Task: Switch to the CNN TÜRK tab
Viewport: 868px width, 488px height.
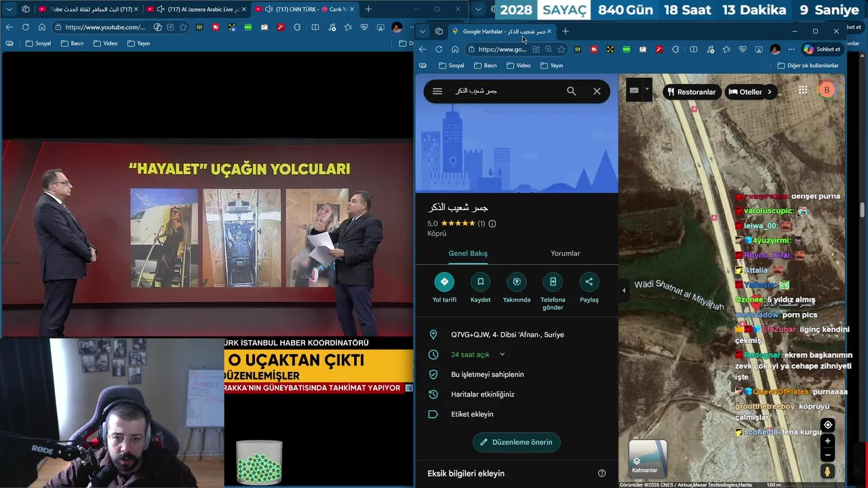Action: pyautogui.click(x=305, y=9)
